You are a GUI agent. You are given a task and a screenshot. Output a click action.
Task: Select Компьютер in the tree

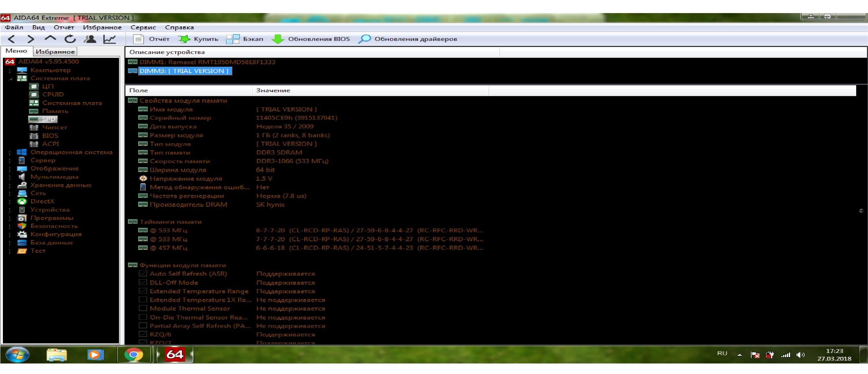[50, 70]
